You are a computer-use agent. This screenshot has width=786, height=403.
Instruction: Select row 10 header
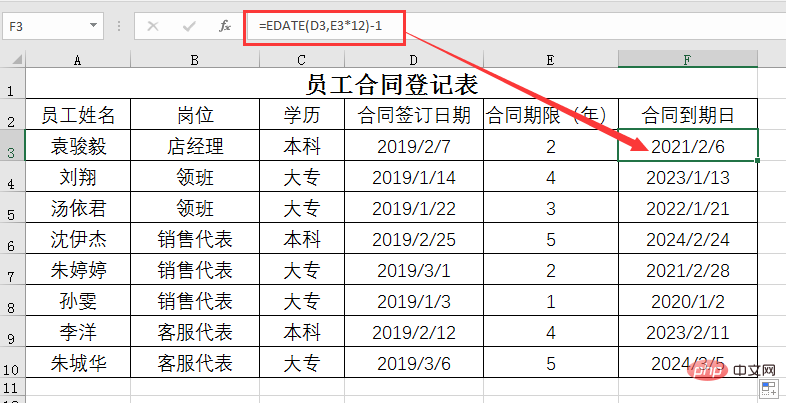click(12, 362)
